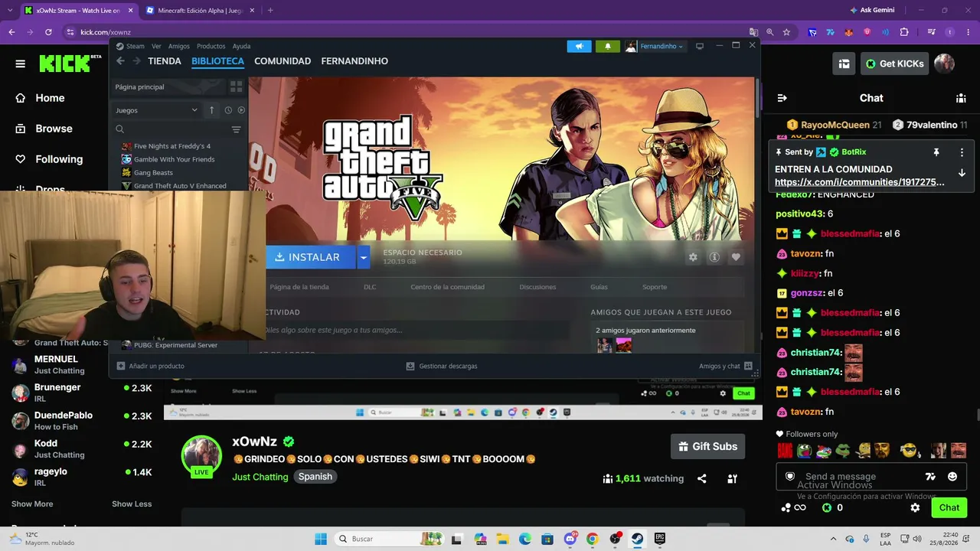Open Steam notifications bell

pyautogui.click(x=608, y=47)
